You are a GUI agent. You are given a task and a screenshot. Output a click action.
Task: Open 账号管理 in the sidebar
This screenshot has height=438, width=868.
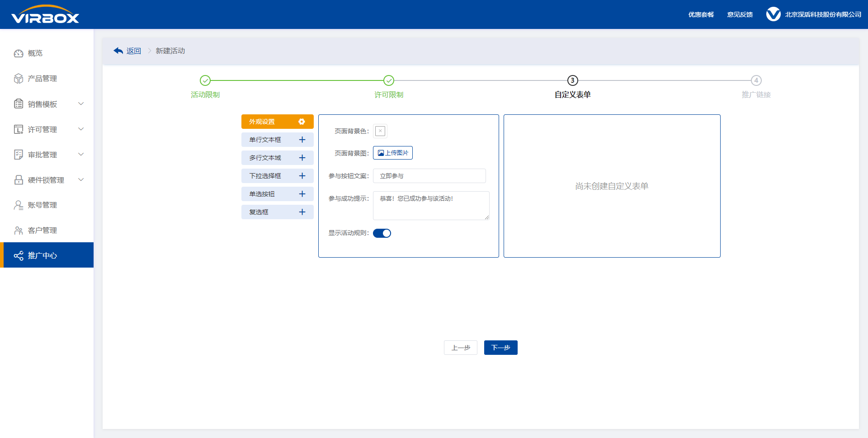(47, 205)
